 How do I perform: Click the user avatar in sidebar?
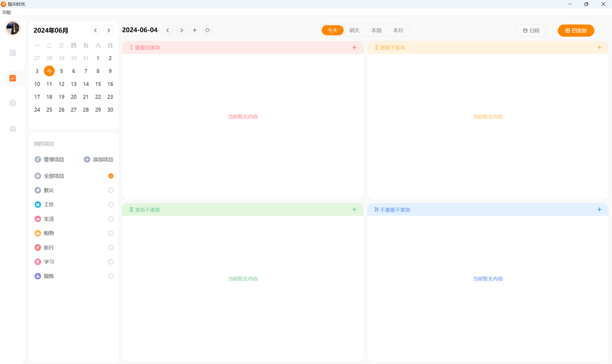coord(12,28)
